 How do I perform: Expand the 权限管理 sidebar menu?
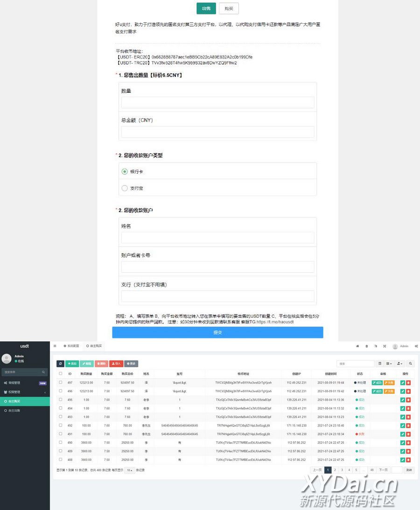click(25, 392)
